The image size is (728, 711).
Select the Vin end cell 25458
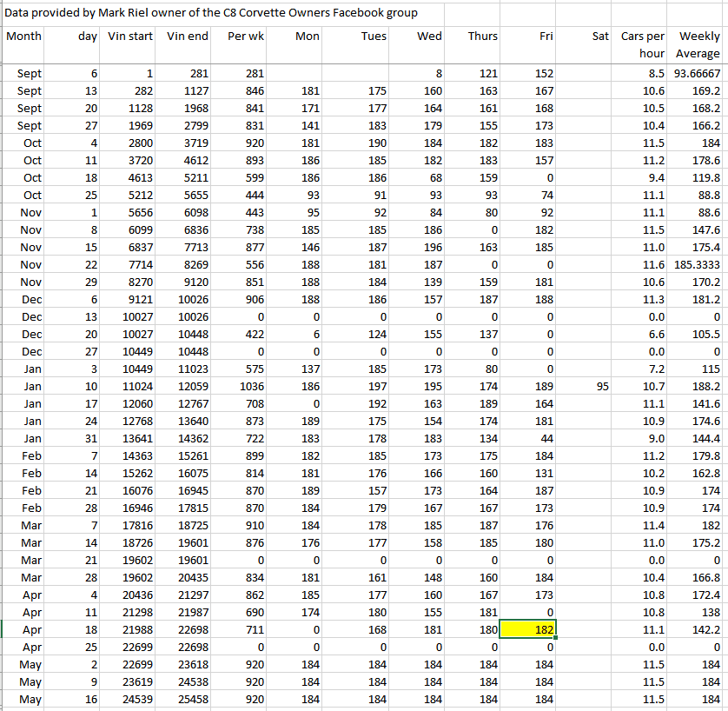187,699
